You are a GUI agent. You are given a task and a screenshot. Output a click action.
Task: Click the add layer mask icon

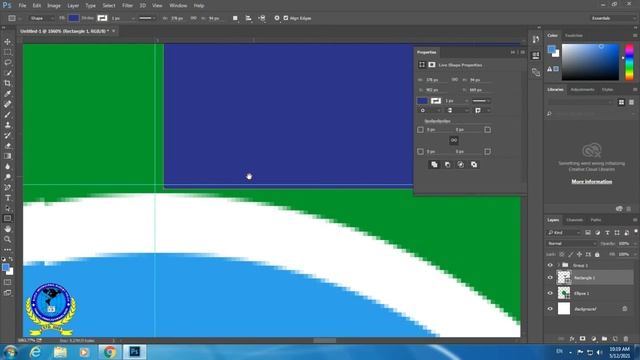tap(582, 339)
